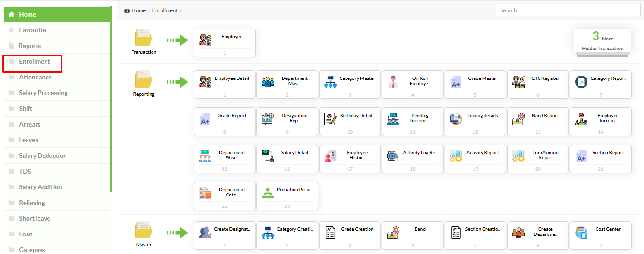Click the Transaction folder icon

(143, 38)
